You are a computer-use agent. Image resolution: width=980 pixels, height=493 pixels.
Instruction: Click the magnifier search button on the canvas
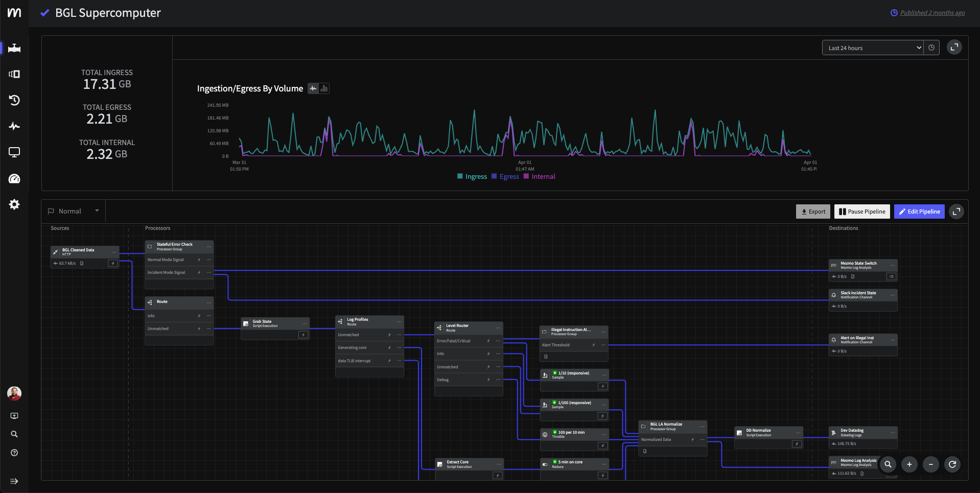tap(888, 464)
